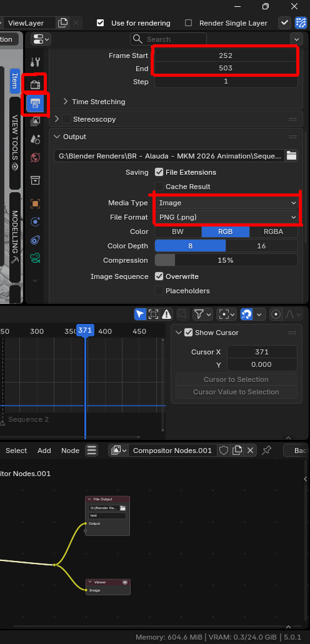Set Color Depth to 8
This screenshot has height=644, width=310.
tap(191, 246)
